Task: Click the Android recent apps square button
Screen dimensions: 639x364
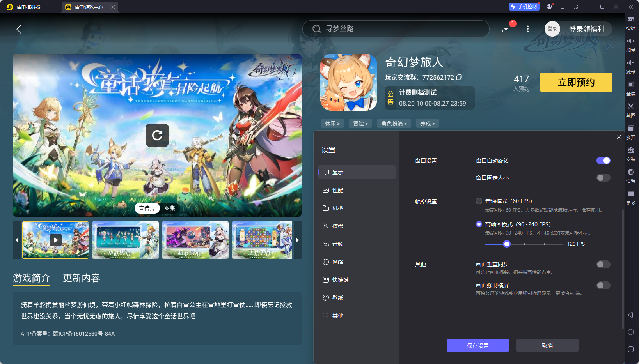Action: 630,349
